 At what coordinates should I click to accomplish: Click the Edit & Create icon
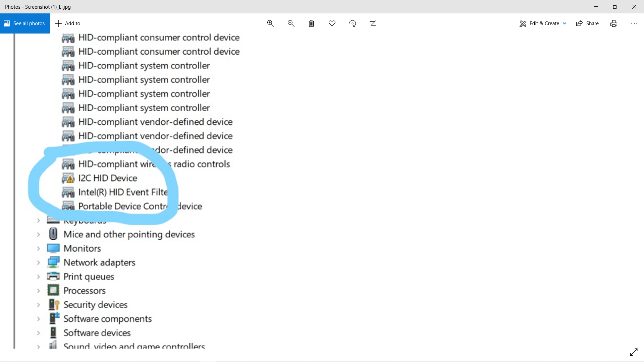pos(523,23)
